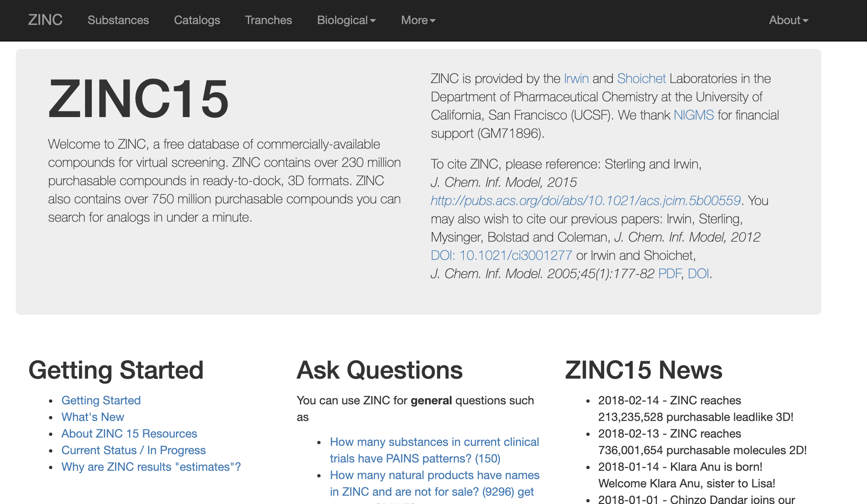This screenshot has width=867, height=504.
Task: Open Tranches in the top navigation
Action: 268,20
